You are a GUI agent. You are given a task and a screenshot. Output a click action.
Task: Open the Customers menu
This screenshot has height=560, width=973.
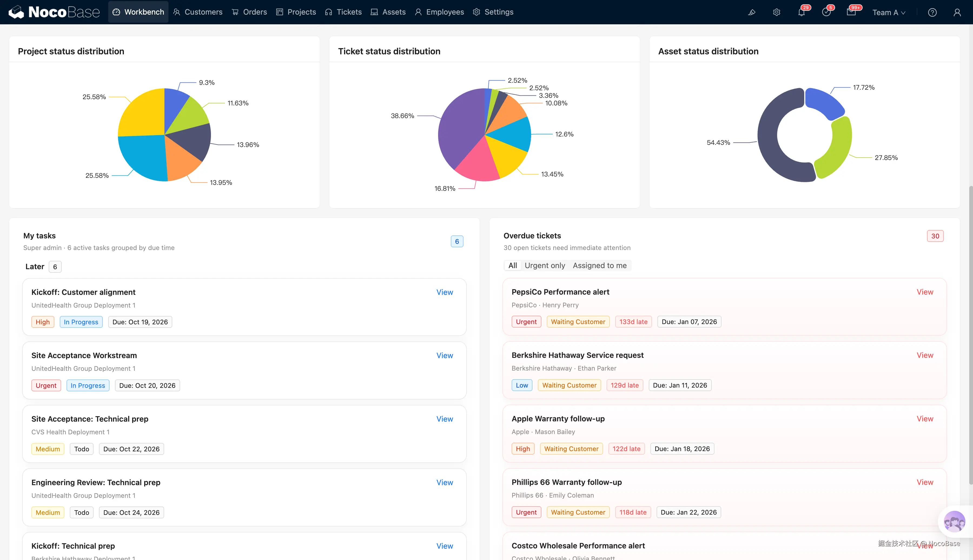coord(198,12)
